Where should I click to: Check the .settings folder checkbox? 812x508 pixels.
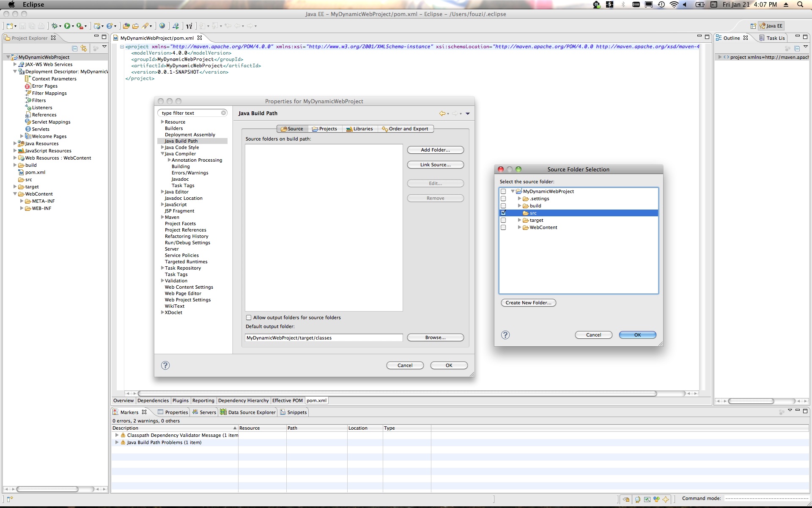tap(503, 199)
